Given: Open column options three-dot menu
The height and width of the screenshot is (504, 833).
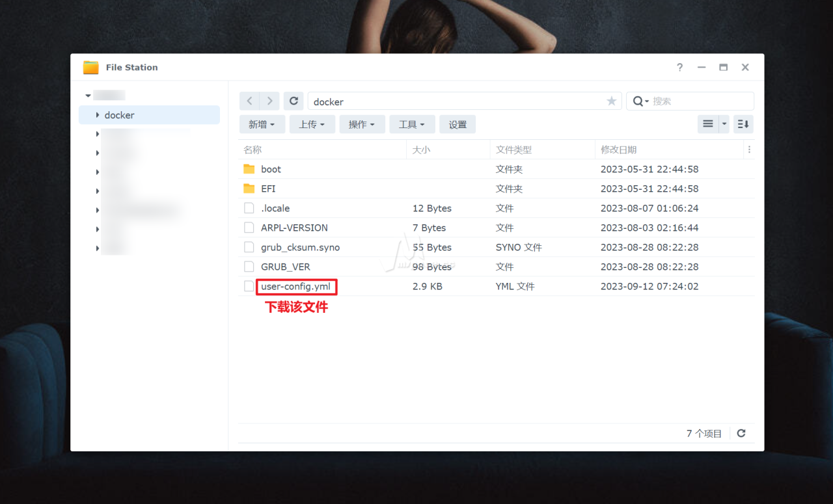Looking at the screenshot, I should tap(749, 150).
